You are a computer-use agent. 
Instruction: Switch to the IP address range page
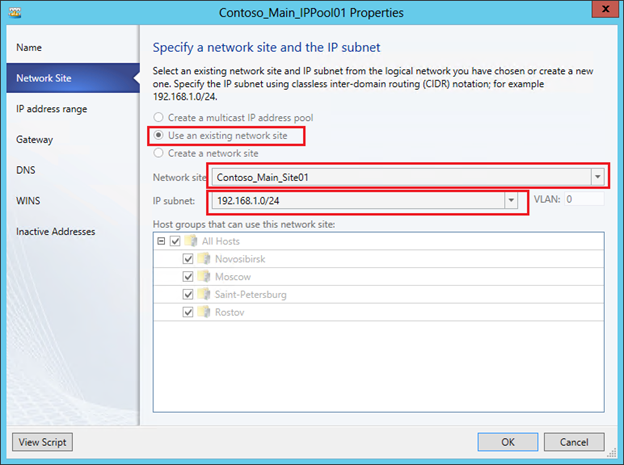[51, 108]
